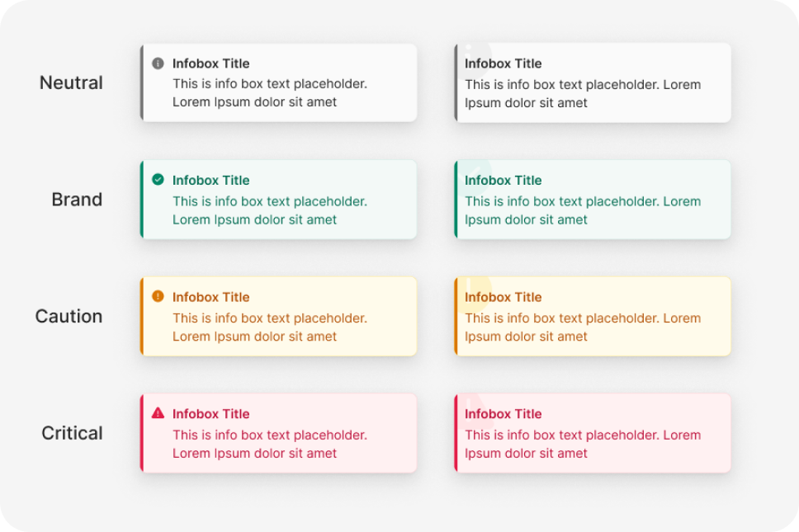
Task: Select the Brand row label
Action: (77, 200)
